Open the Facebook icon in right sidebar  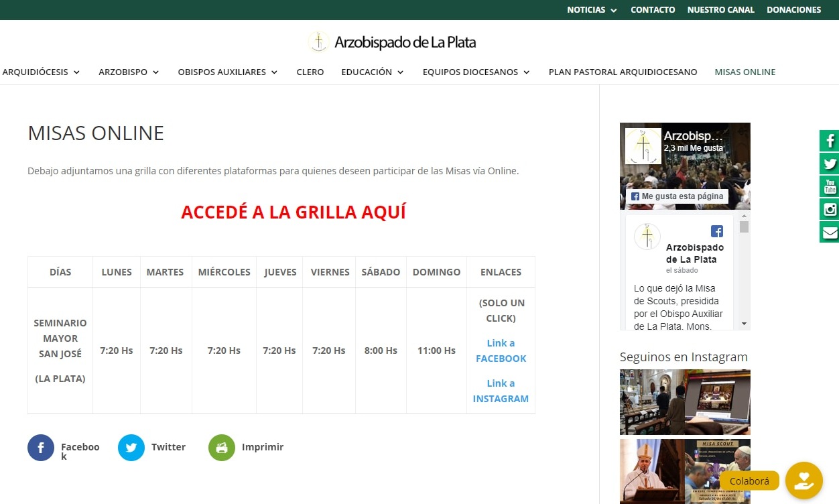click(830, 141)
